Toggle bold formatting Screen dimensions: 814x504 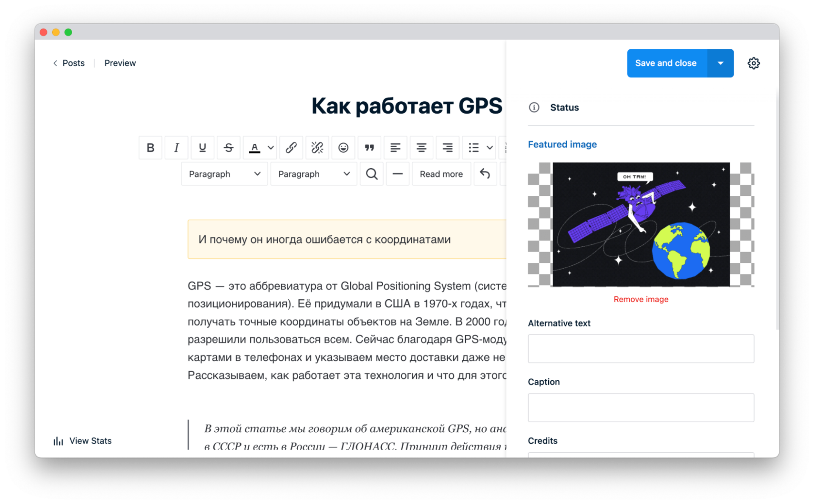click(150, 148)
